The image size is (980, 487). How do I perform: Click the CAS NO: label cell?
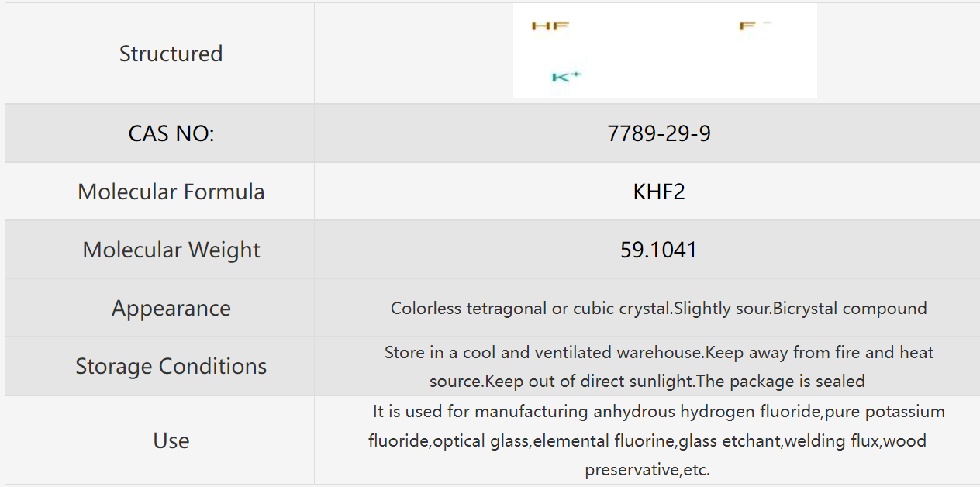[x=171, y=133]
